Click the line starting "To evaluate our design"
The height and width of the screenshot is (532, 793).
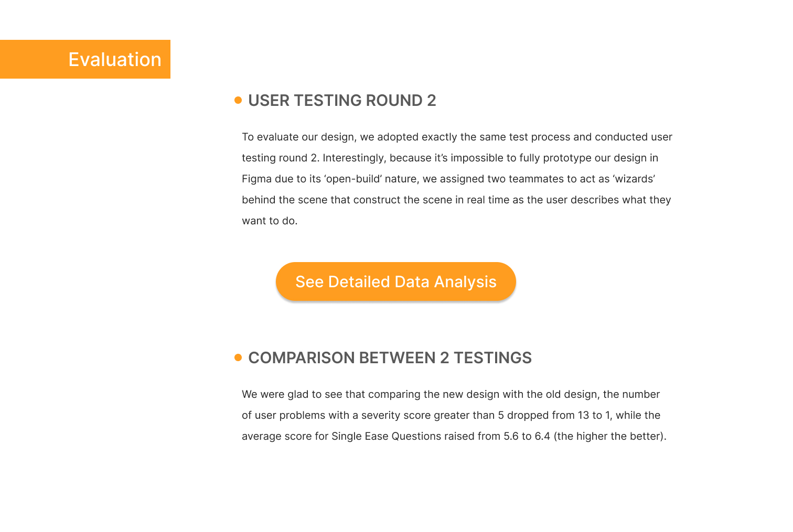(457, 137)
